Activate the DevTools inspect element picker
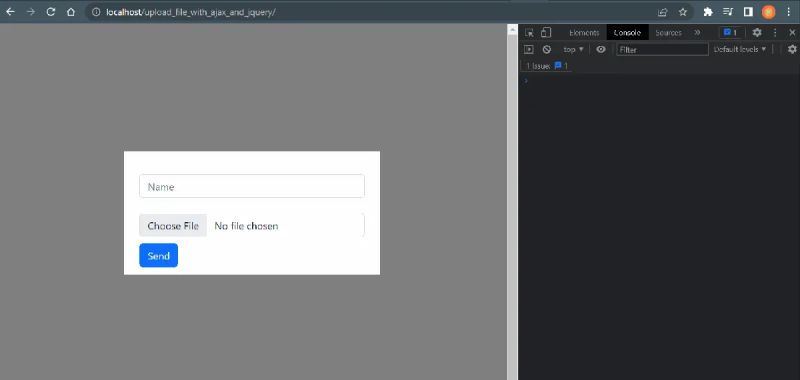This screenshot has height=380, width=800. (x=529, y=33)
